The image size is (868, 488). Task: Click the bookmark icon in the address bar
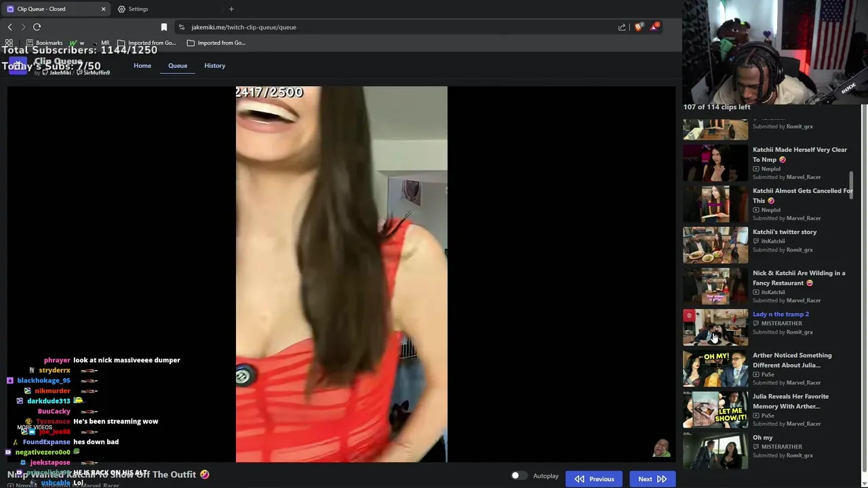coord(163,27)
